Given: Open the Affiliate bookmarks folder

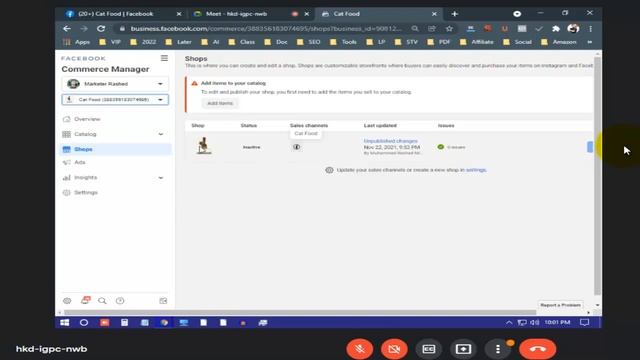Looking at the screenshot, I should click(x=476, y=42).
